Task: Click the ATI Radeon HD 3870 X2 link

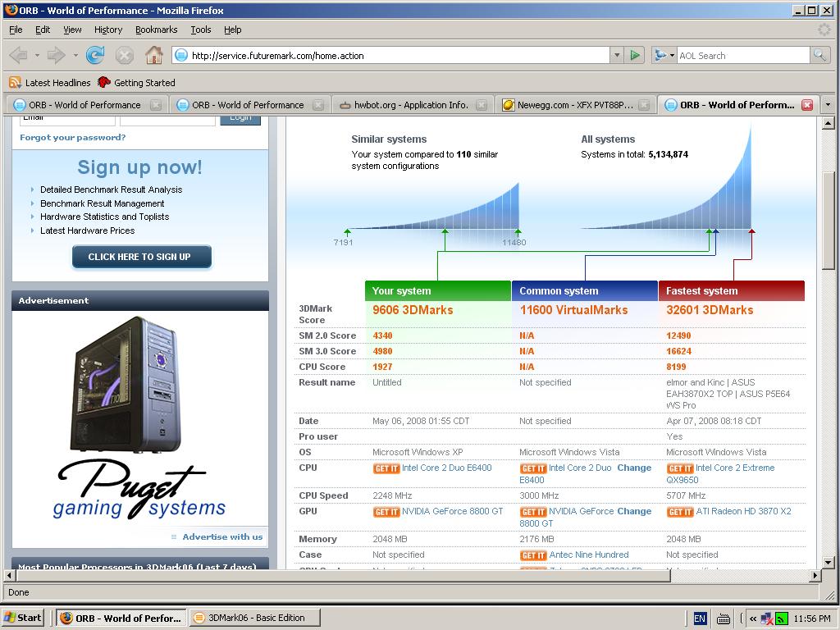Action: coord(743,511)
